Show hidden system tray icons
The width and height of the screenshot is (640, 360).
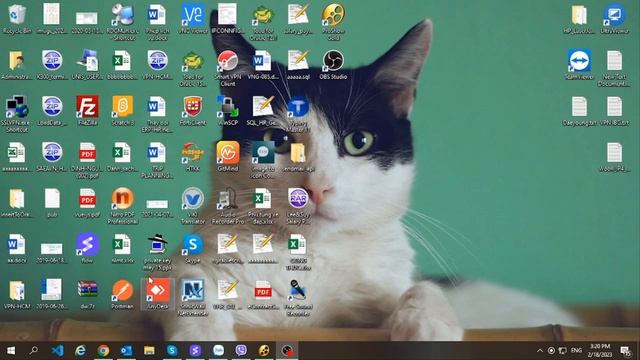tap(540, 350)
